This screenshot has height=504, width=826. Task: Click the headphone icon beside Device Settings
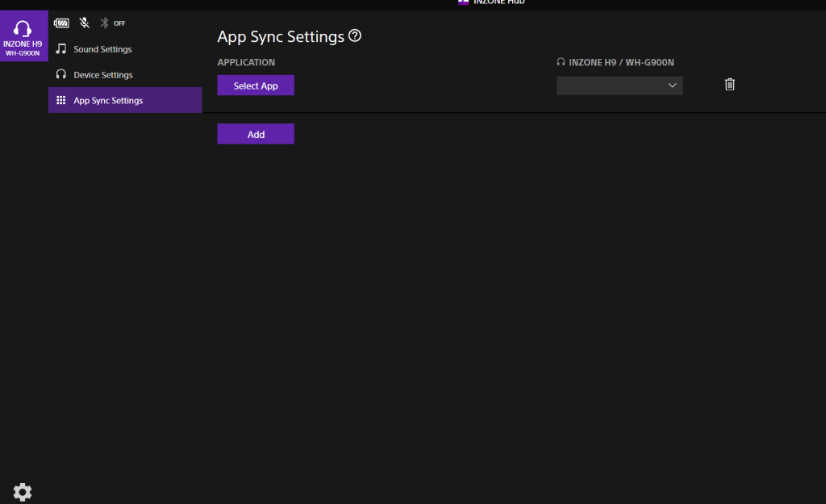tap(60, 75)
